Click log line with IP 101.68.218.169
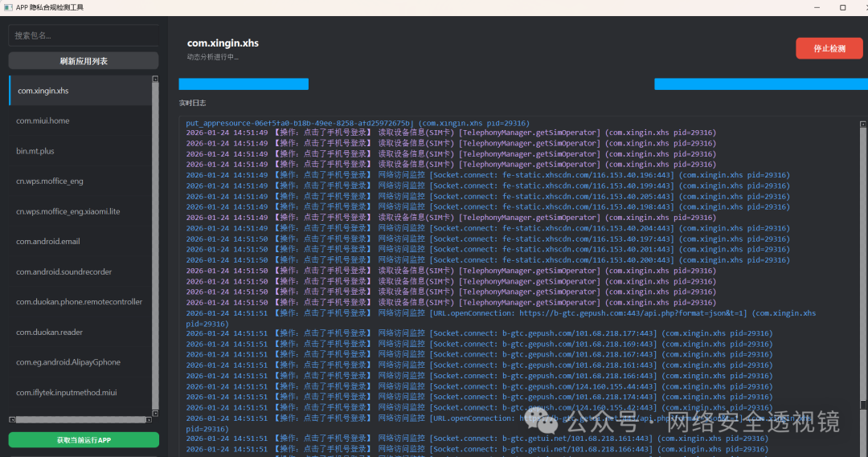The image size is (868, 457). click(479, 344)
